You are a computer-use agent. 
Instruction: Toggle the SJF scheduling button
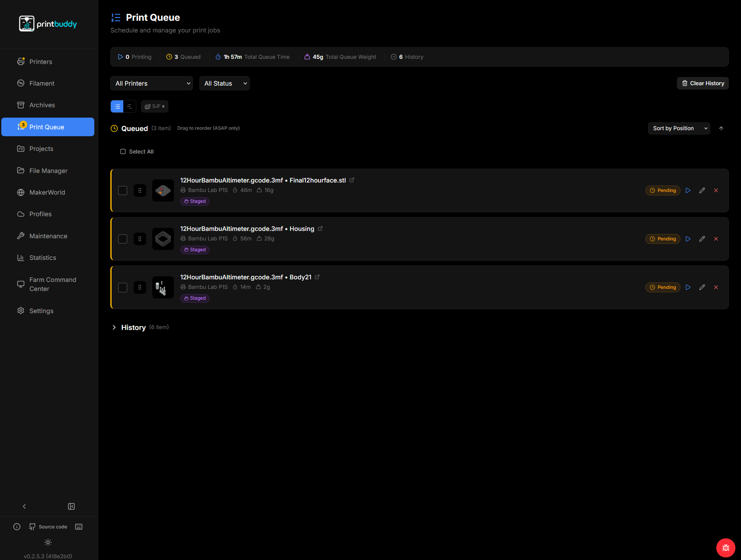point(154,106)
